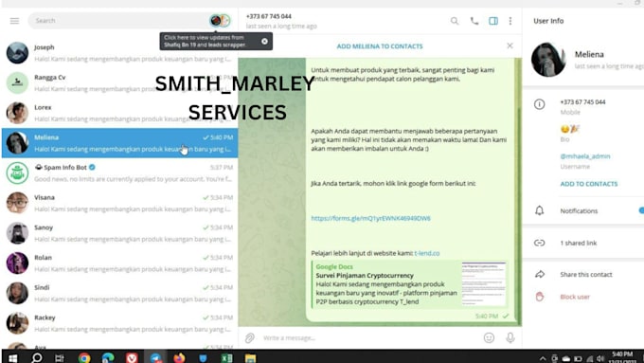This screenshot has height=363, width=644.
Task: Open the forms.gle link in message
Action: 370,218
